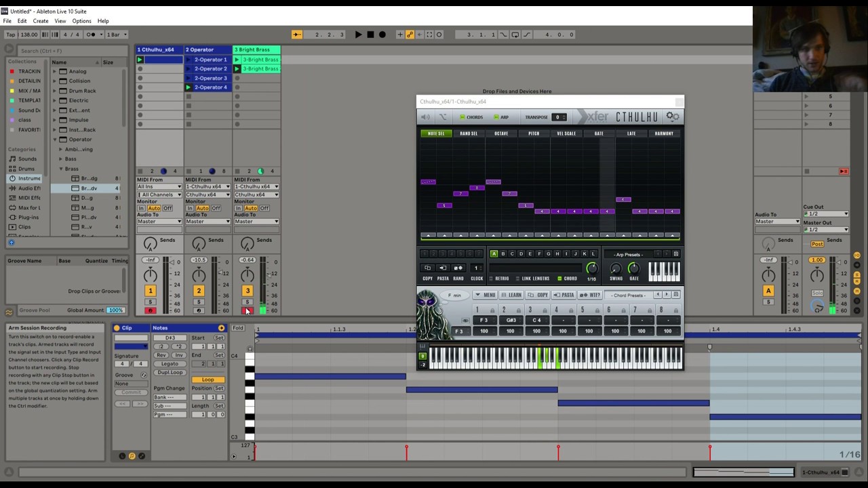Open track 1 All Channels dropdown
Image resolution: width=868 pixels, height=488 pixels.
click(x=159, y=195)
